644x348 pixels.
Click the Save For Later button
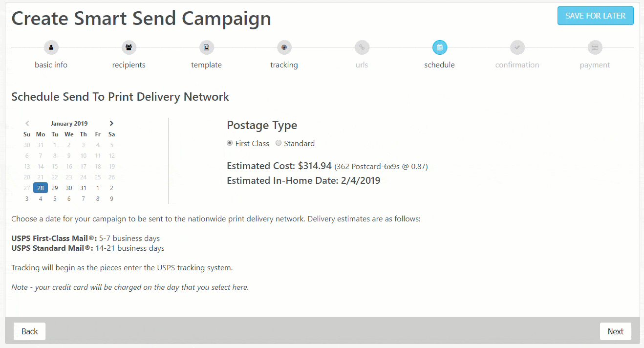coord(596,16)
